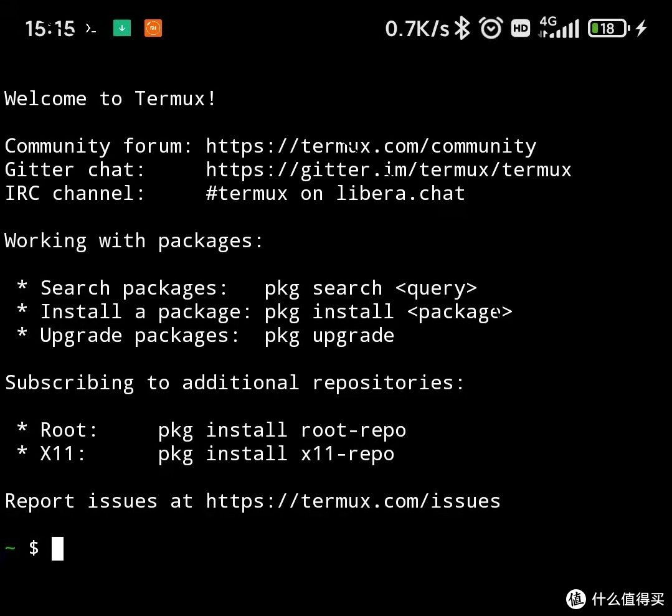Tap the alarm clock status icon
The width and height of the screenshot is (672, 616).
coord(491,28)
